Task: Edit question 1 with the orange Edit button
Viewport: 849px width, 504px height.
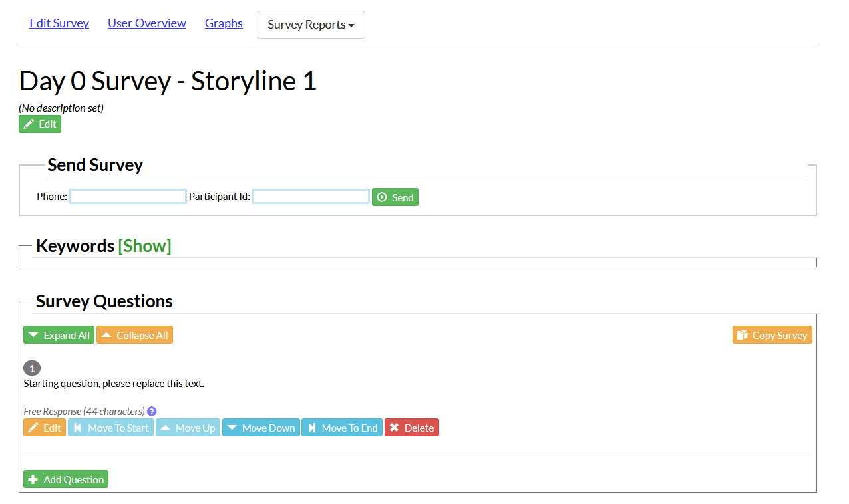Action: tap(45, 428)
